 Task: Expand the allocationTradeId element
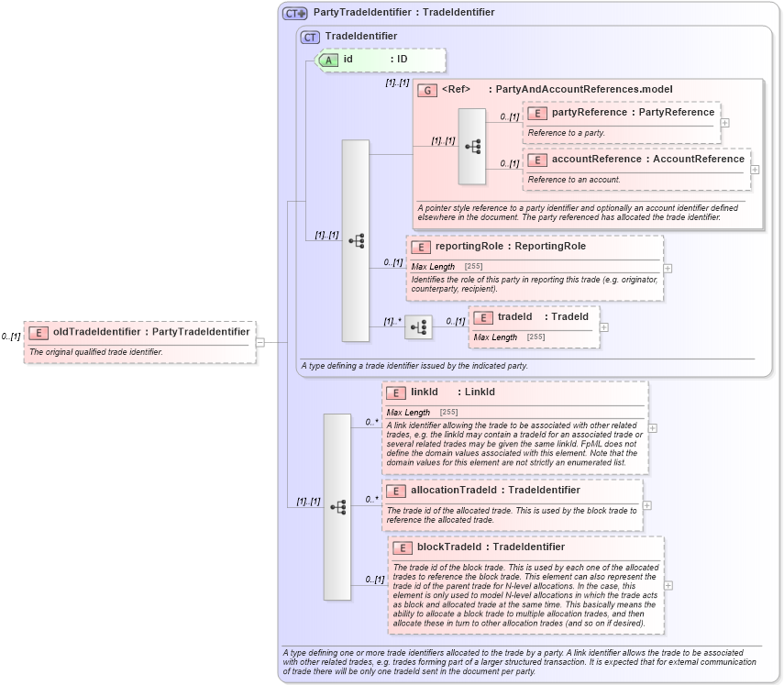(x=647, y=505)
